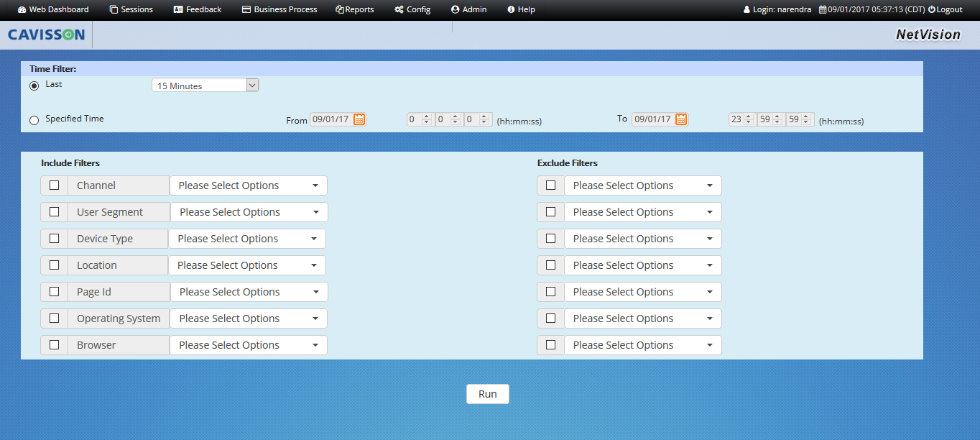This screenshot has height=440, width=980.
Task: Open the Channel include options dropdown
Action: pos(249,185)
